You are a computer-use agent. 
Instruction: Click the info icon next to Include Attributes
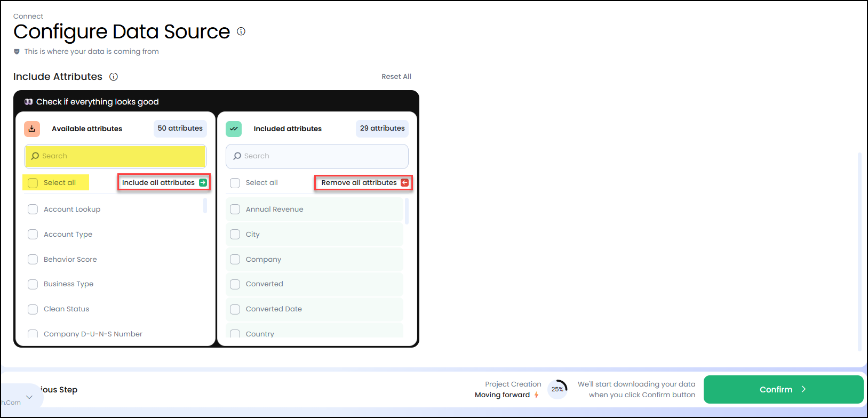[114, 77]
